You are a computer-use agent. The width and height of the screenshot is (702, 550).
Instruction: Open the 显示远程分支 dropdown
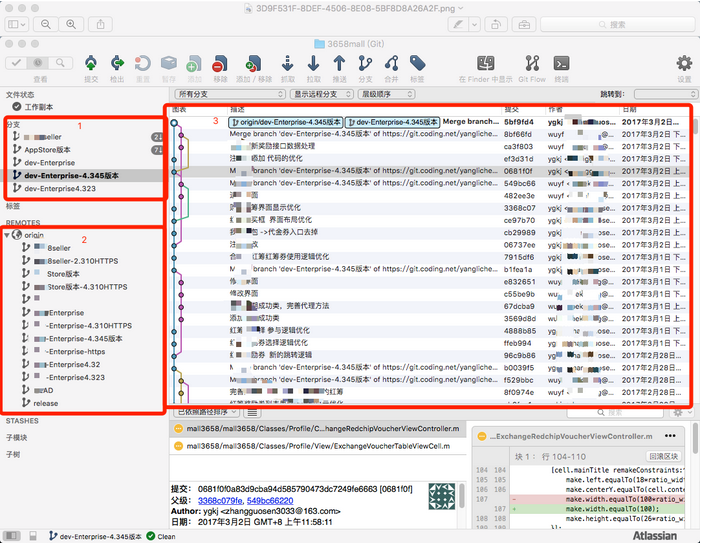(x=322, y=94)
